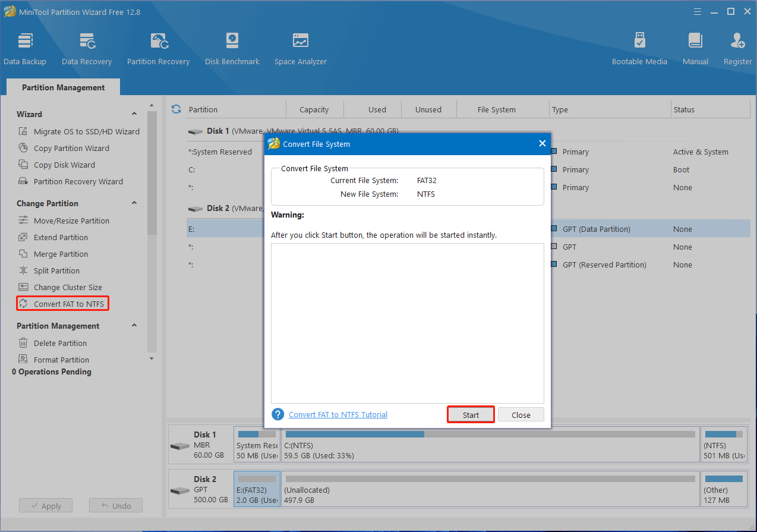Collapse the Partition Management sidebar section
The height and width of the screenshot is (532, 757).
[x=134, y=326]
